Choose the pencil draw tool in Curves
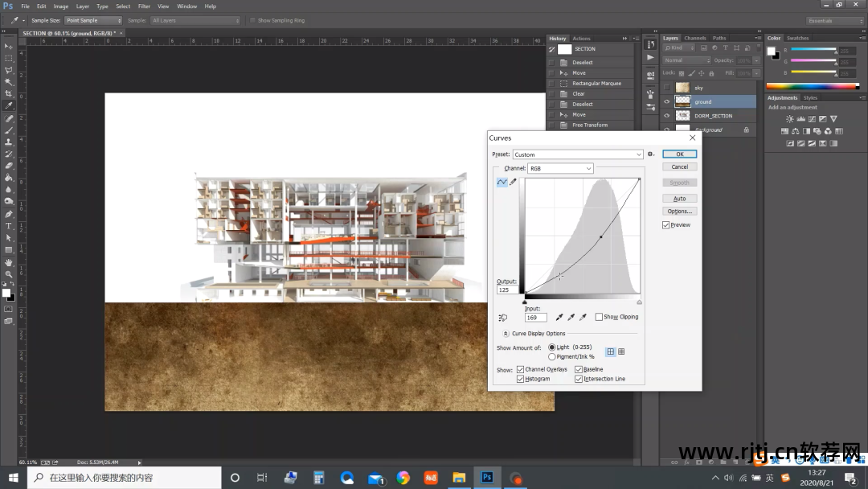The height and width of the screenshot is (489, 868). point(513,182)
